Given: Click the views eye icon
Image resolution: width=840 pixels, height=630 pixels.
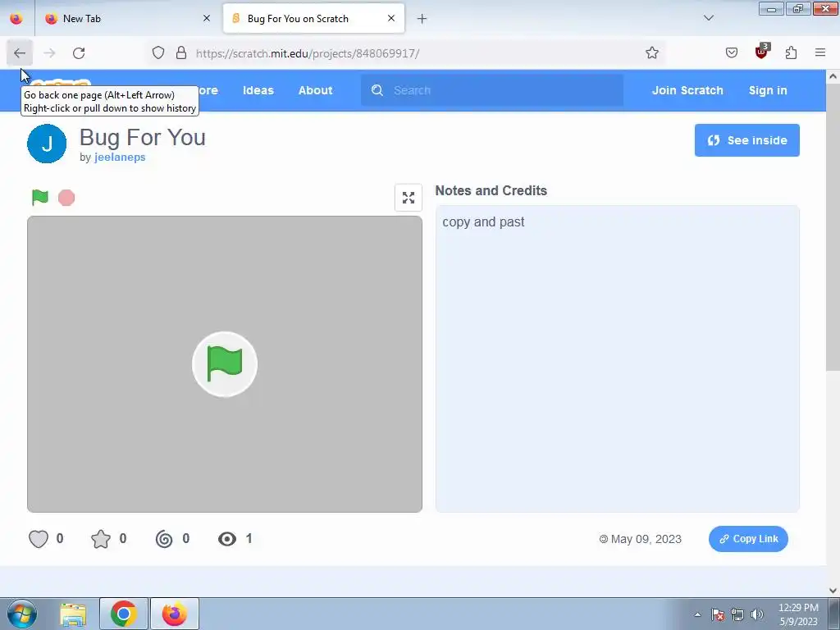Looking at the screenshot, I should (x=227, y=539).
